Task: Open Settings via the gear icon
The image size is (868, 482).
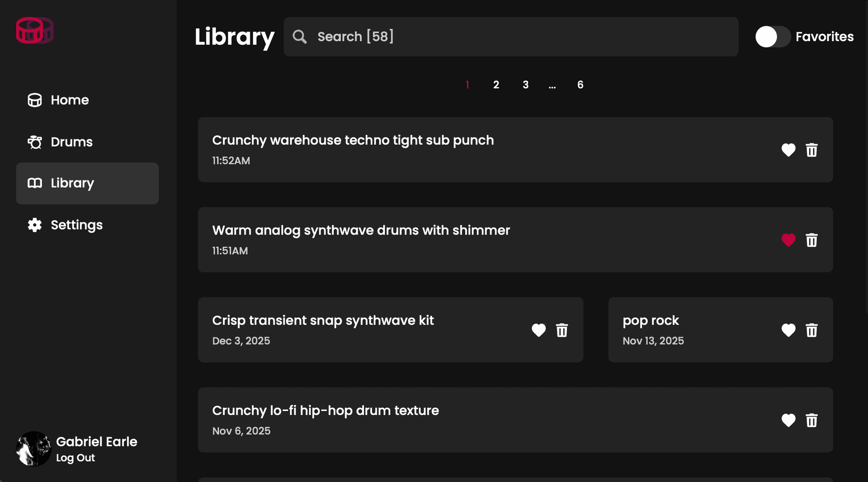Action: point(34,225)
